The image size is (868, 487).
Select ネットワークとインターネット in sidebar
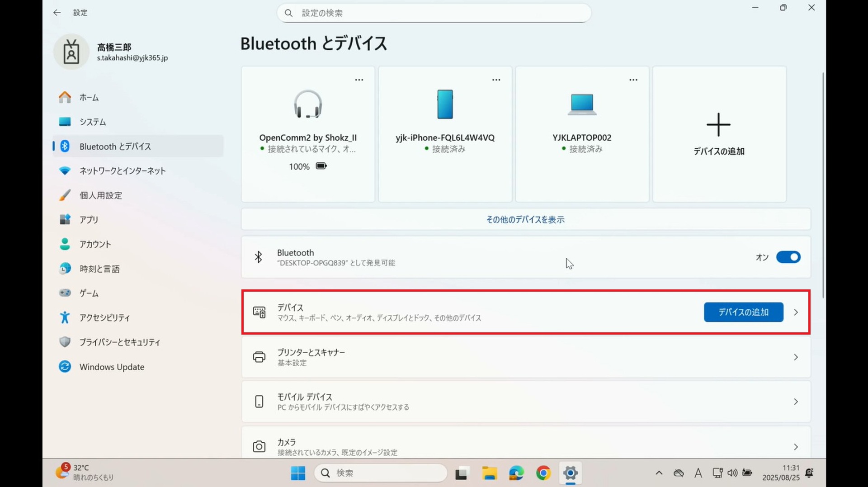pos(123,171)
